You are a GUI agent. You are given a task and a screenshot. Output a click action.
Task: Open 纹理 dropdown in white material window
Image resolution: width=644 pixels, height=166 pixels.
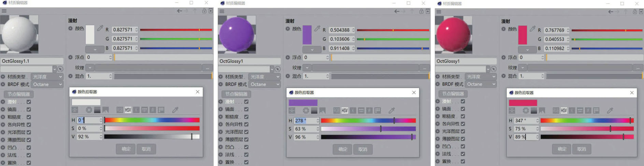(90, 68)
